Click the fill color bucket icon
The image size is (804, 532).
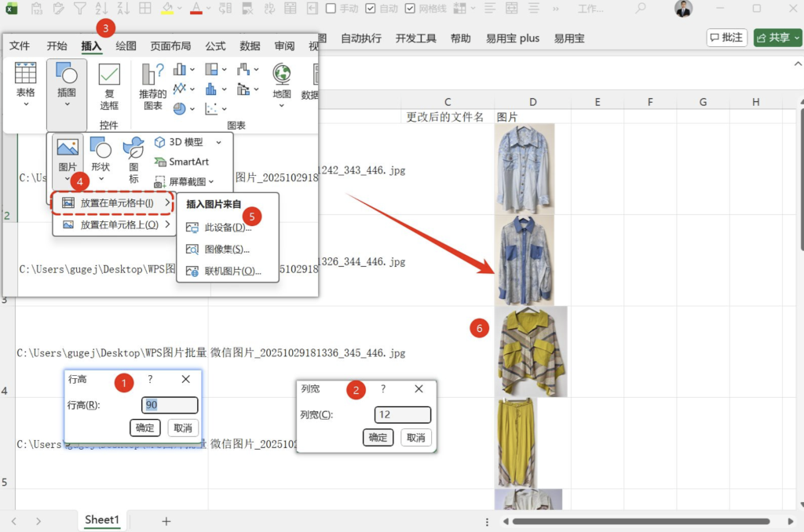click(x=167, y=8)
